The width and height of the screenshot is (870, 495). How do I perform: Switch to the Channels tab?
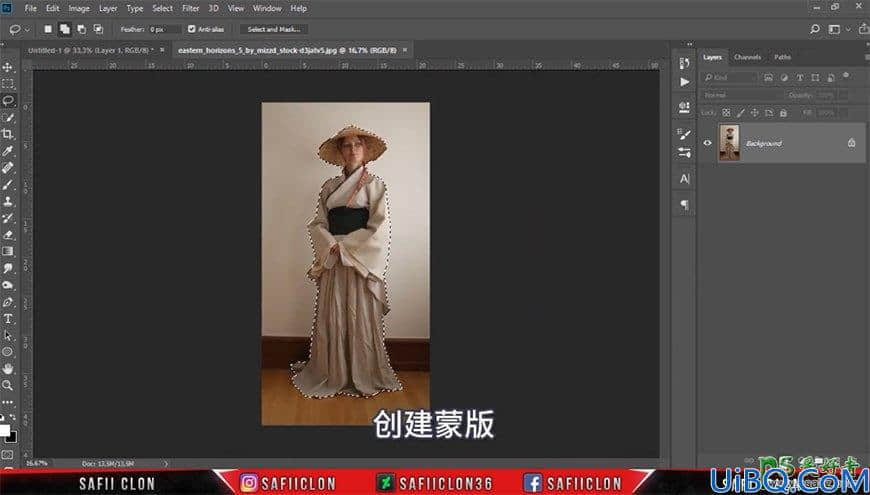point(747,57)
